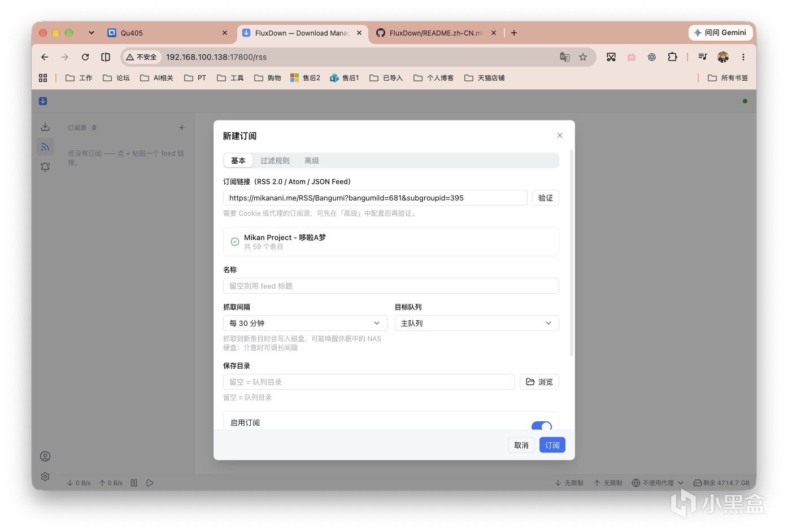Click the screenshot scissors extension icon

coord(611,57)
